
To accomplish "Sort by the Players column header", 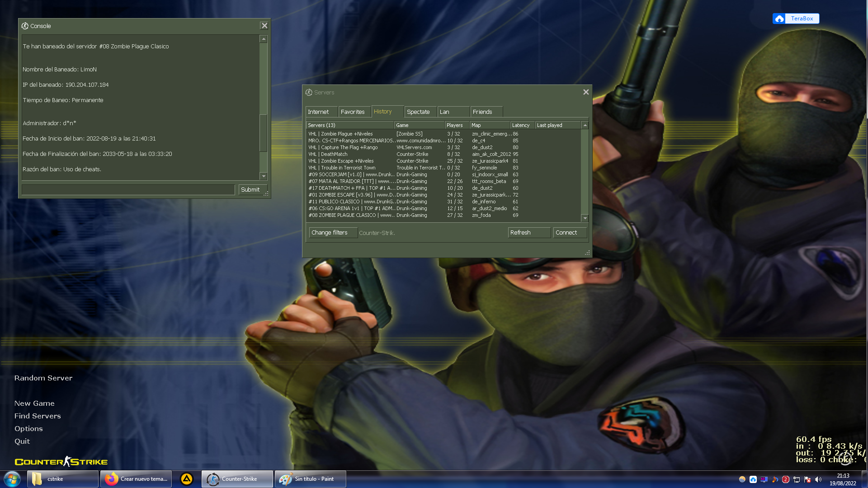I will (x=457, y=125).
